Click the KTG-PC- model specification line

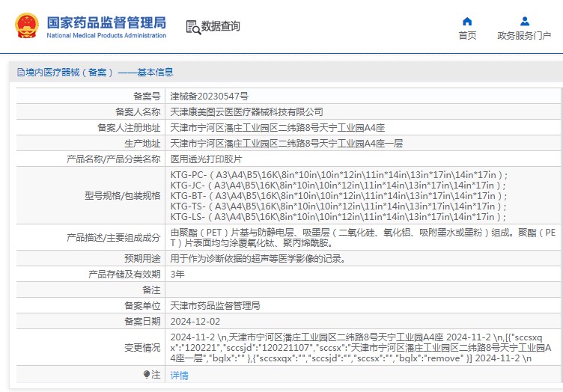338,175
